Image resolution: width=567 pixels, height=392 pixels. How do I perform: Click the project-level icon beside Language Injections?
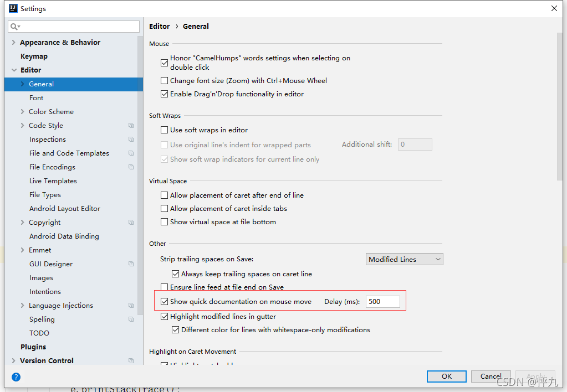(x=131, y=306)
